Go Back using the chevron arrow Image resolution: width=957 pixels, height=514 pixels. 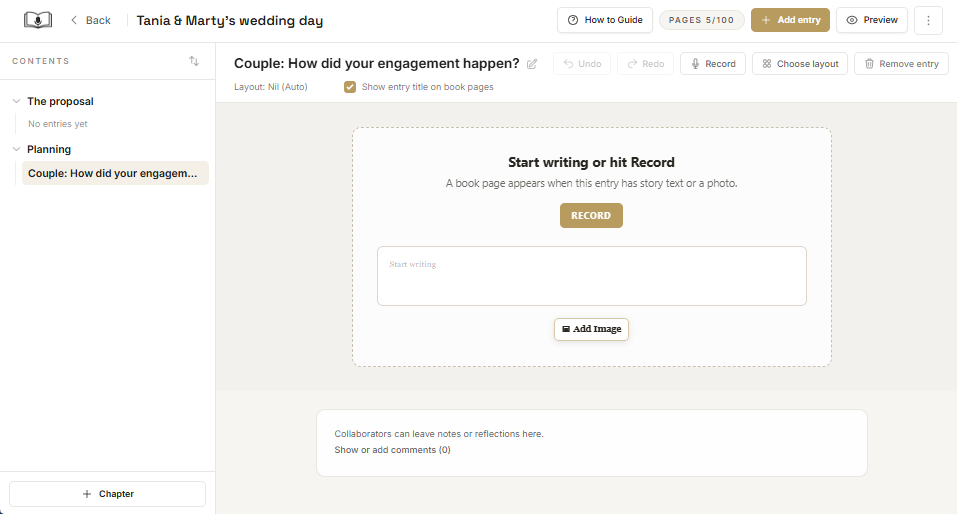point(90,20)
